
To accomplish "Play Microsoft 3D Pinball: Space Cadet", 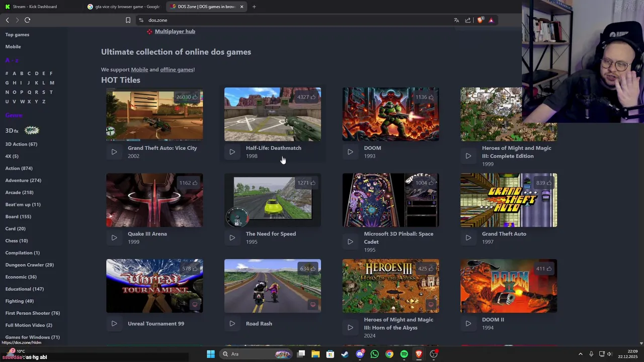I will (x=350, y=242).
